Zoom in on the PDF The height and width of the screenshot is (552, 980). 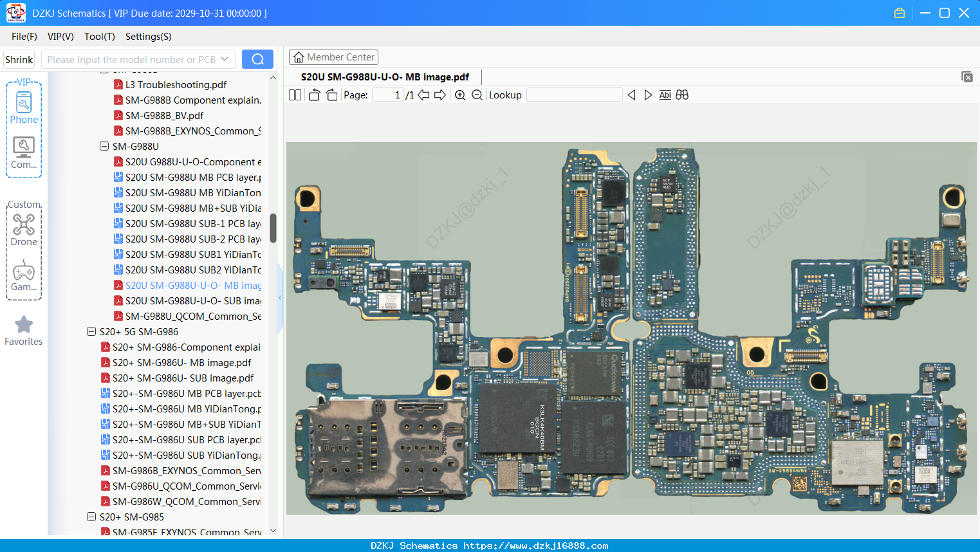click(460, 95)
